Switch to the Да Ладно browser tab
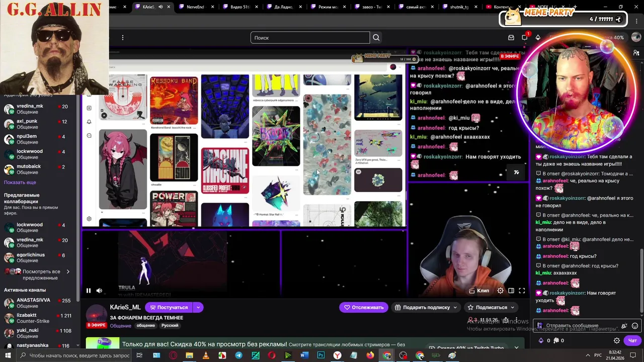The width and height of the screenshot is (644, 362). click(283, 7)
